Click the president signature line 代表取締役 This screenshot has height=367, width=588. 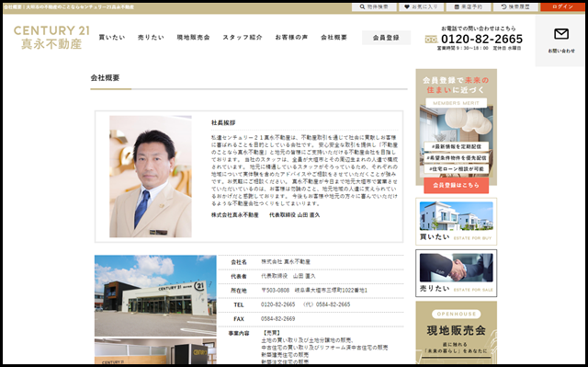266,215
